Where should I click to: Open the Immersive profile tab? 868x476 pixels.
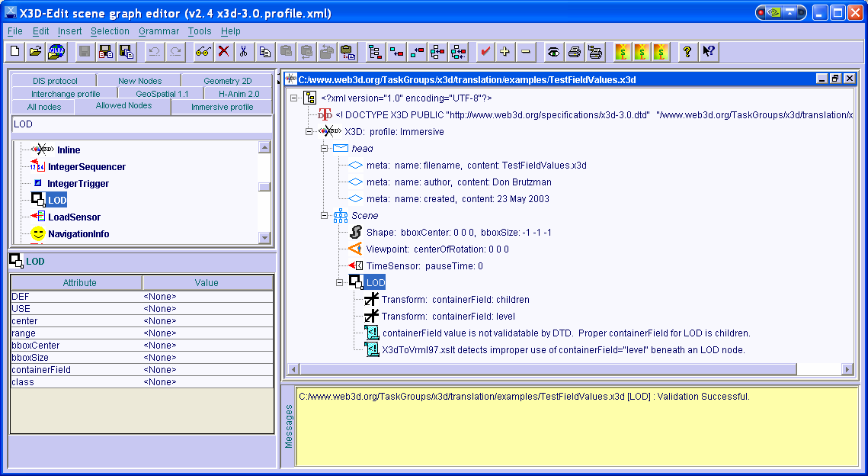(x=222, y=107)
